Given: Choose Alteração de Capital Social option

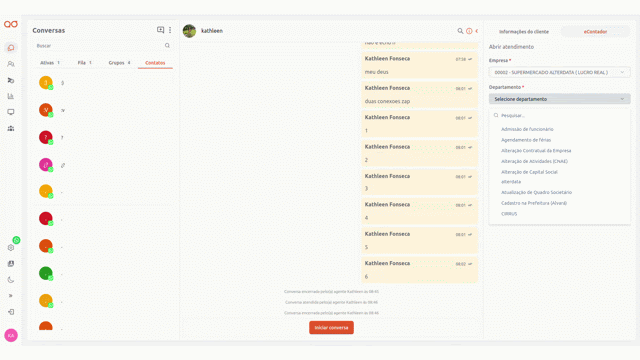Looking at the screenshot, I should coord(529,172).
